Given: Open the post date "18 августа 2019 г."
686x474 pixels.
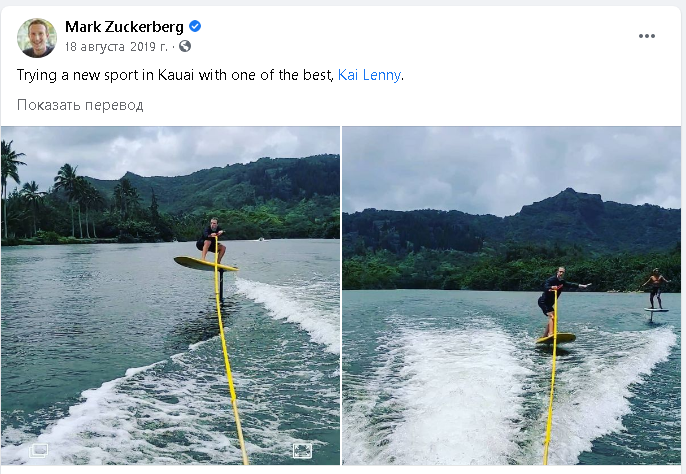Looking at the screenshot, I should (x=116, y=46).
